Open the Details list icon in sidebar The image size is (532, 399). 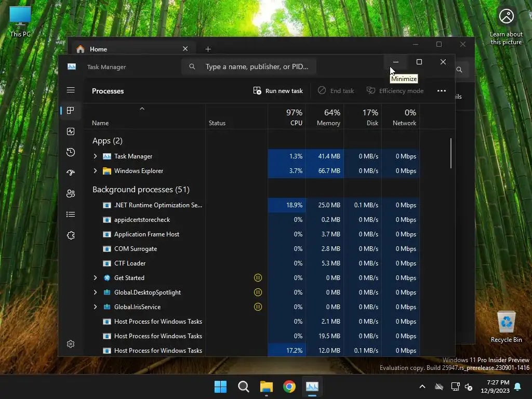point(71,214)
